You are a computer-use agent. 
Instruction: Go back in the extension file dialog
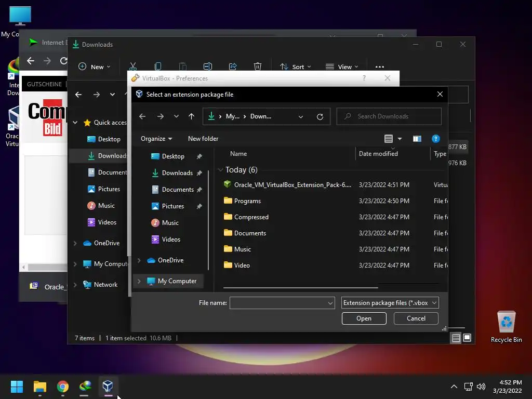[x=142, y=116]
